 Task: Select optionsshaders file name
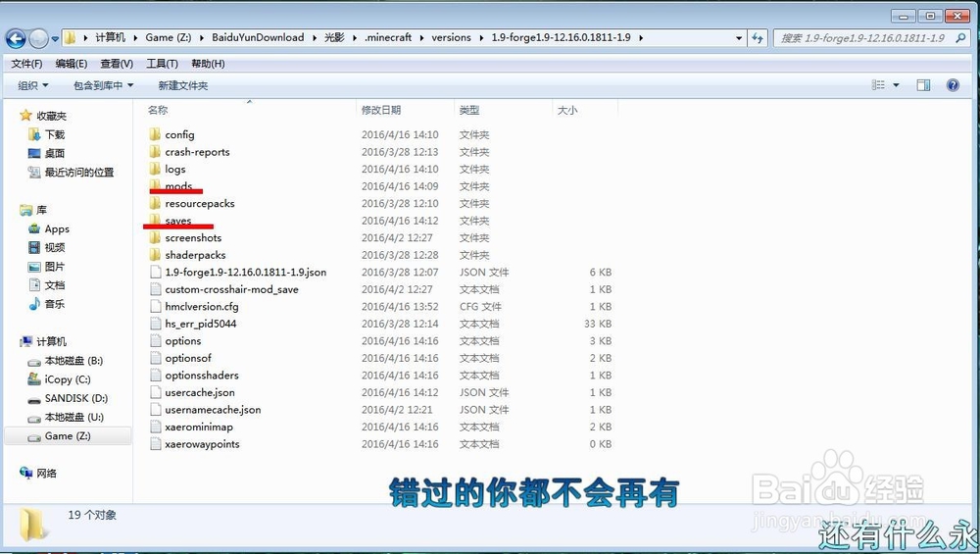tap(202, 376)
